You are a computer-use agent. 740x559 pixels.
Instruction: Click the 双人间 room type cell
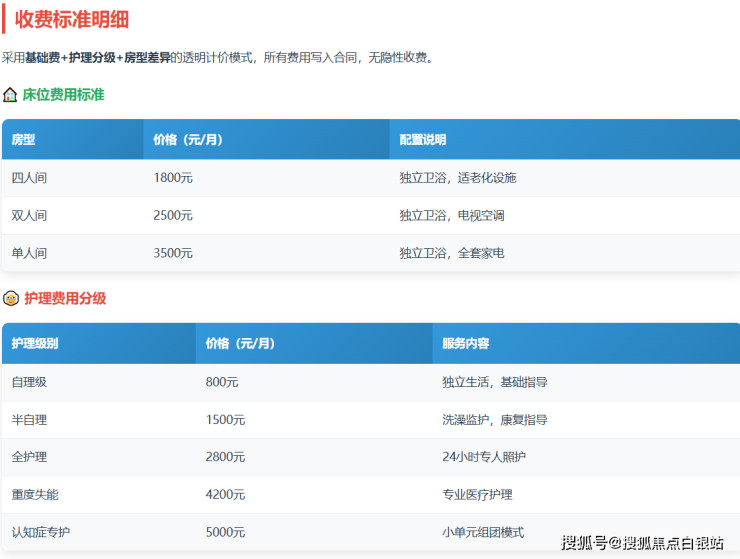pos(29,216)
